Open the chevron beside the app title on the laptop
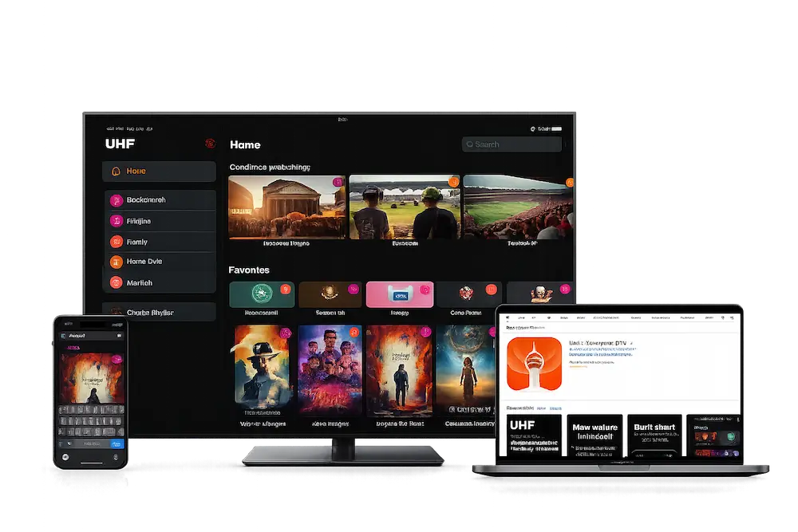This screenshot has height=532, width=798. [x=631, y=343]
